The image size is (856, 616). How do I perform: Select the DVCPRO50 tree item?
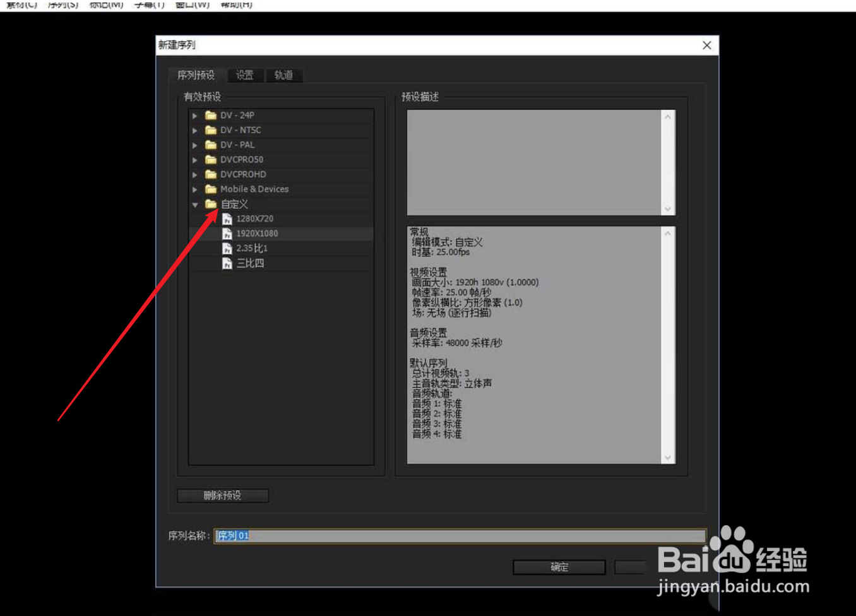pos(243,159)
